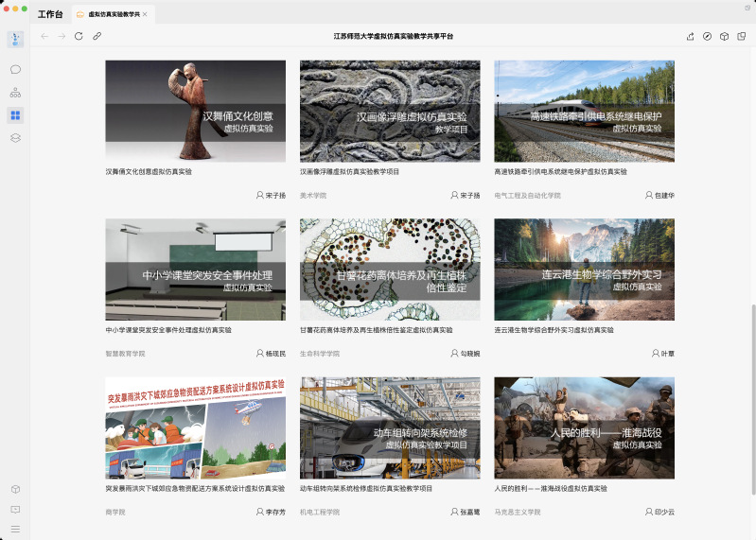This screenshot has height=540, width=756.
Task: Open the compass icon in top toolbar
Action: pos(707,36)
